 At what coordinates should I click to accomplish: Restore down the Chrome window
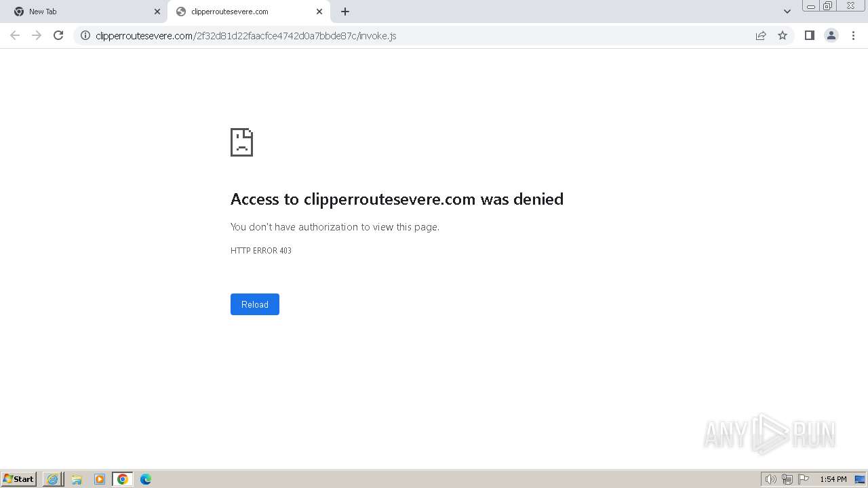[828, 6]
